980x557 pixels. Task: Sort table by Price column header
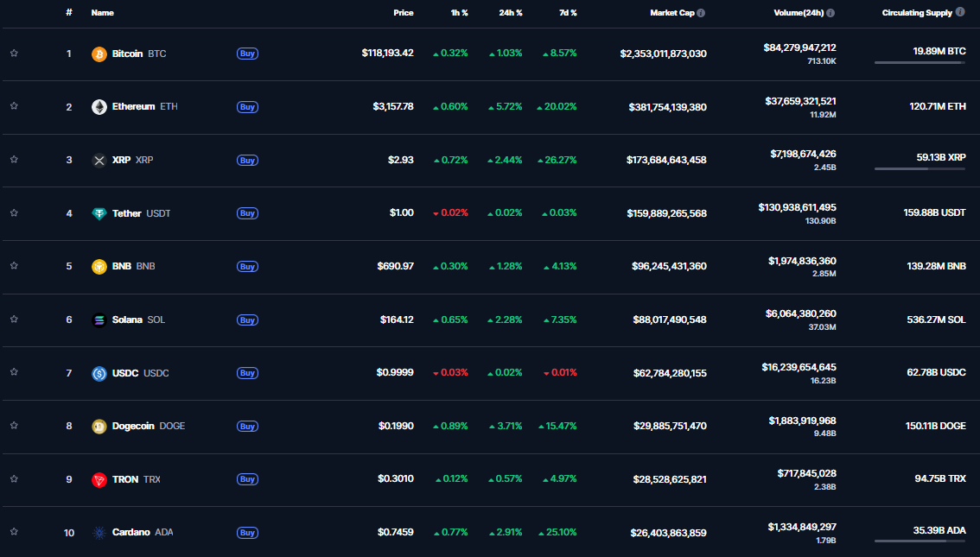click(403, 13)
